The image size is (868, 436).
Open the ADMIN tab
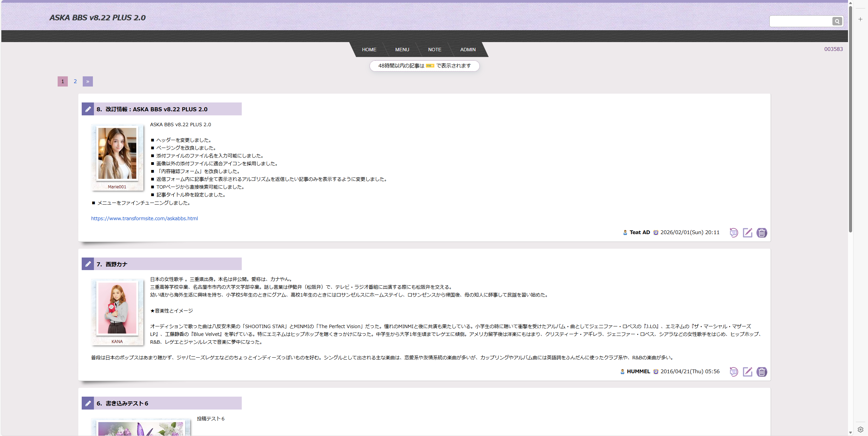[468, 50]
